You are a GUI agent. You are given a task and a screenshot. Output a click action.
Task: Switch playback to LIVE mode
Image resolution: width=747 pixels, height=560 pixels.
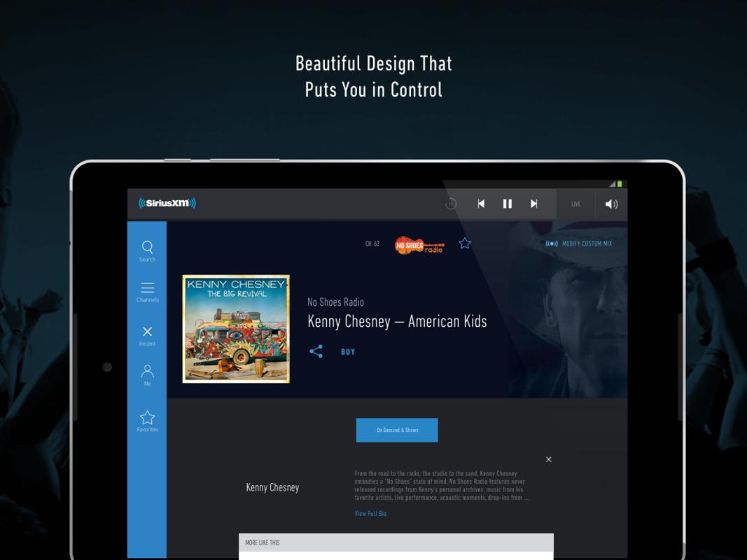(x=575, y=204)
